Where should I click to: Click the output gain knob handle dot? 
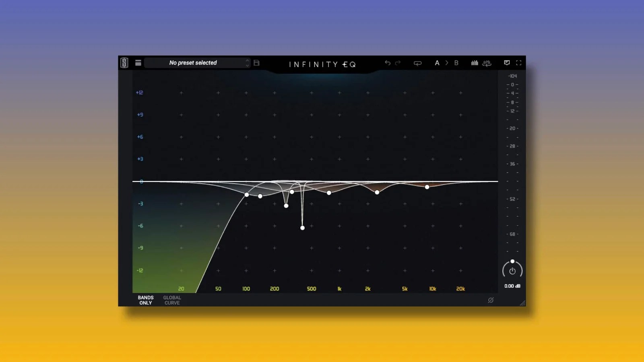click(x=512, y=261)
